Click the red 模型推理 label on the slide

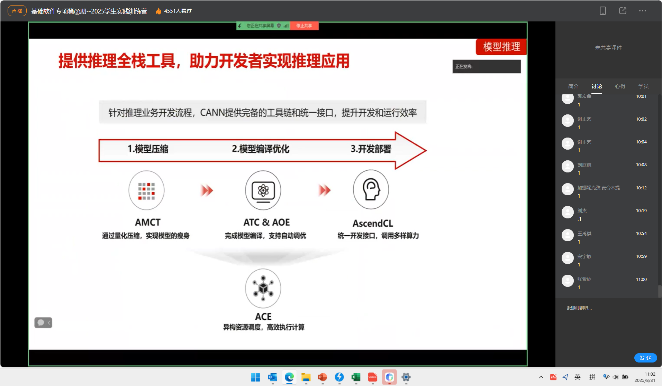click(501, 47)
